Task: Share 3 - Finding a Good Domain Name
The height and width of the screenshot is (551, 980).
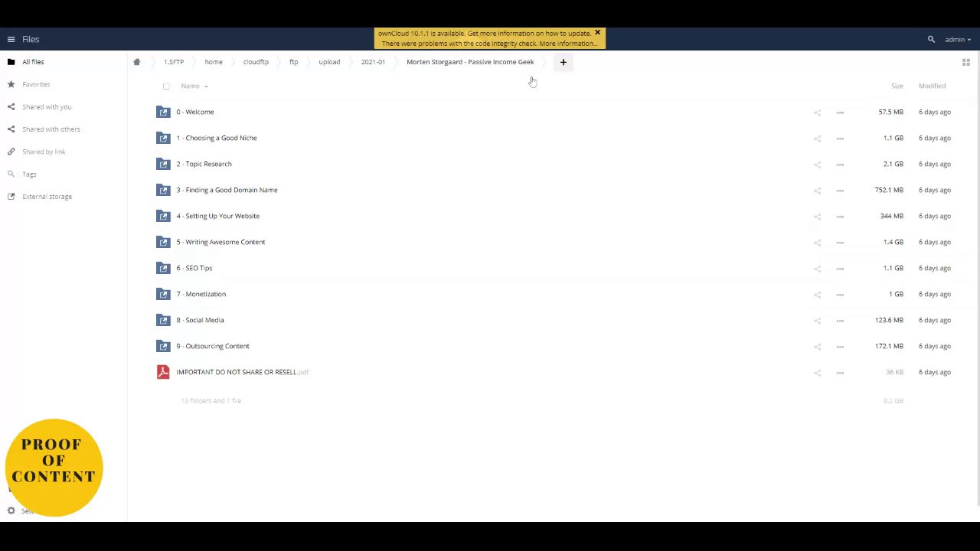Action: pos(817,191)
